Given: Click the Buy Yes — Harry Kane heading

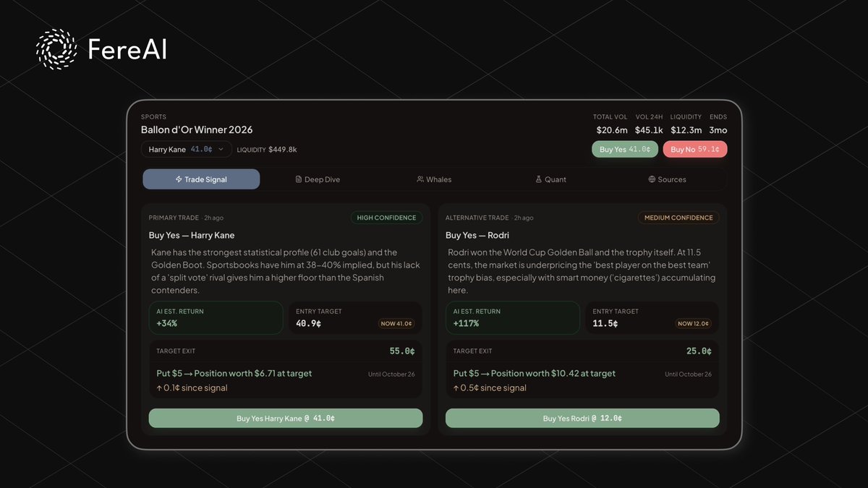Looking at the screenshot, I should coord(192,235).
